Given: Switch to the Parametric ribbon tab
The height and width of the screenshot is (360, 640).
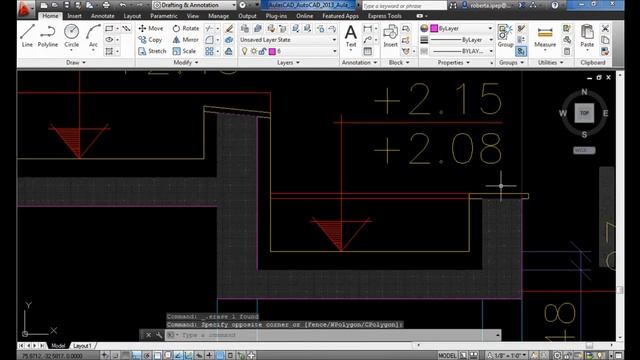Looking at the screenshot, I should point(164,16).
